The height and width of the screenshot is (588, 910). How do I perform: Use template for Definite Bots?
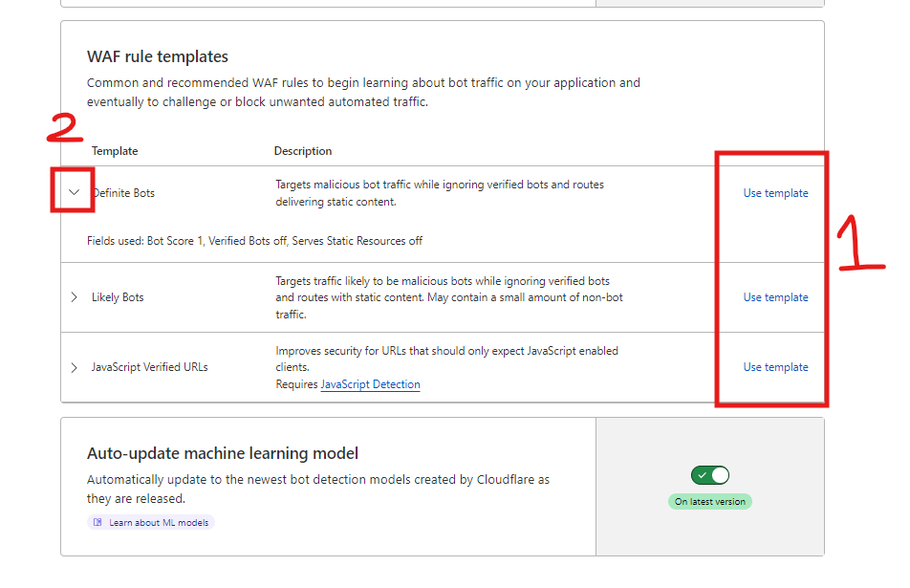(x=775, y=193)
